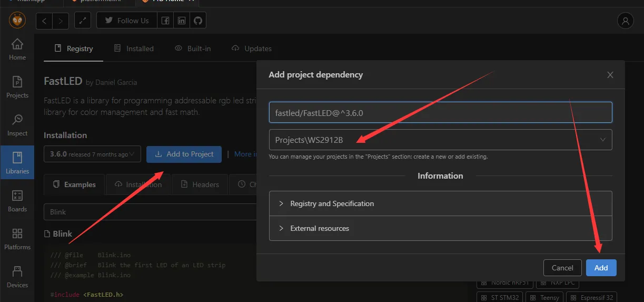Go back with the left arrow button
The height and width of the screenshot is (302, 644).
44,21
